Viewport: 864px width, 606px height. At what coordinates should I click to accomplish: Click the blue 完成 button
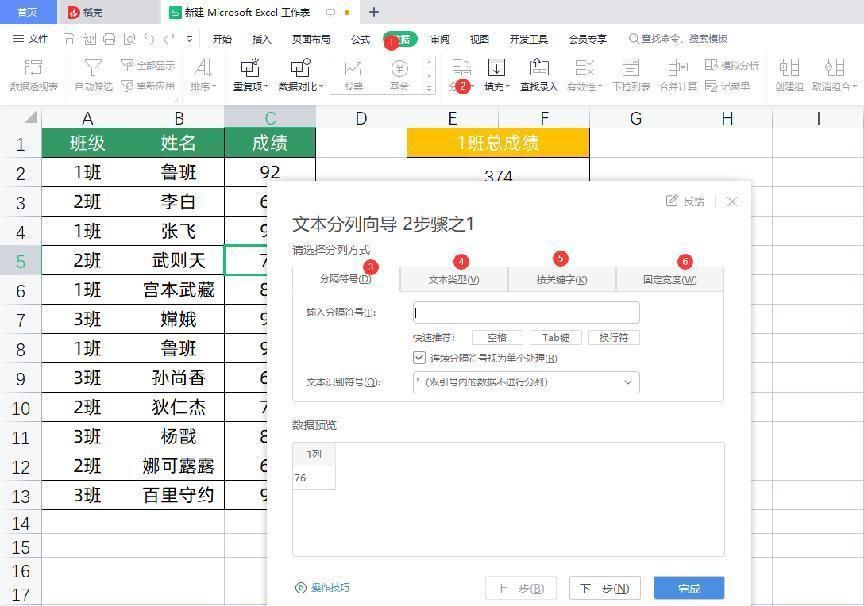(689, 588)
